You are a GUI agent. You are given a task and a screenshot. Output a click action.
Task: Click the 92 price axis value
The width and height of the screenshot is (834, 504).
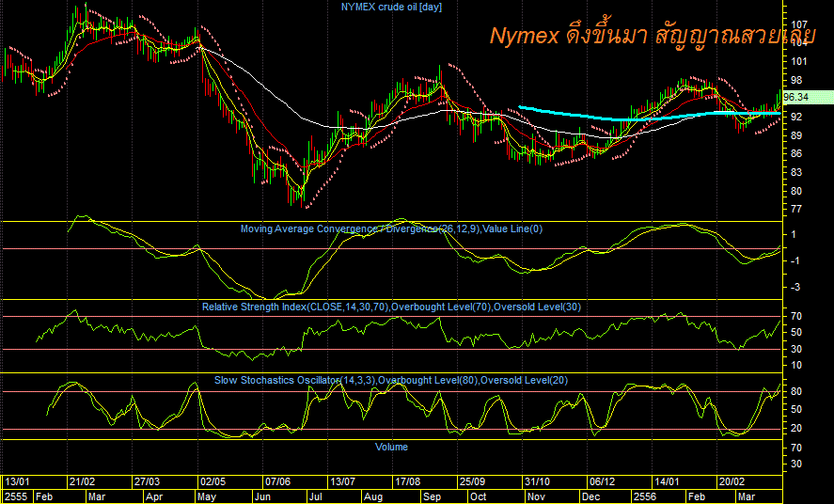click(x=796, y=117)
